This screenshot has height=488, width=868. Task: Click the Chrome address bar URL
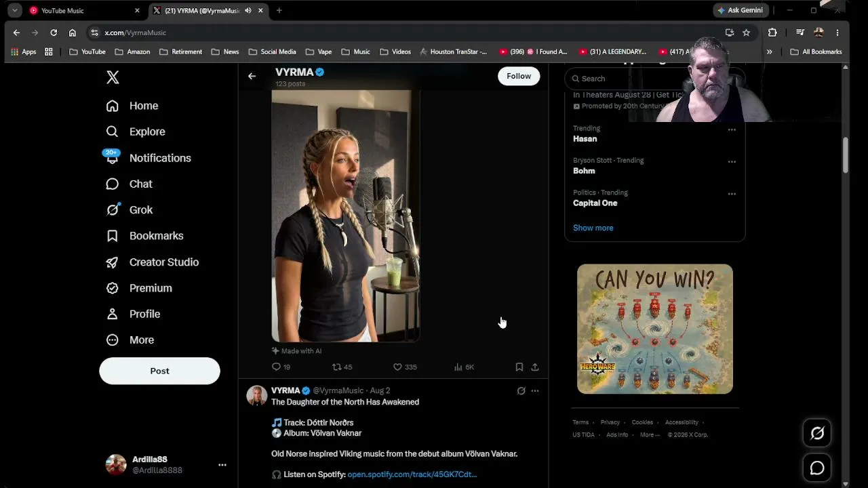136,33
